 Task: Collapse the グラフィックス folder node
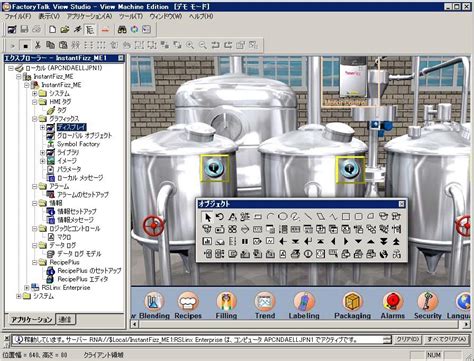point(35,119)
